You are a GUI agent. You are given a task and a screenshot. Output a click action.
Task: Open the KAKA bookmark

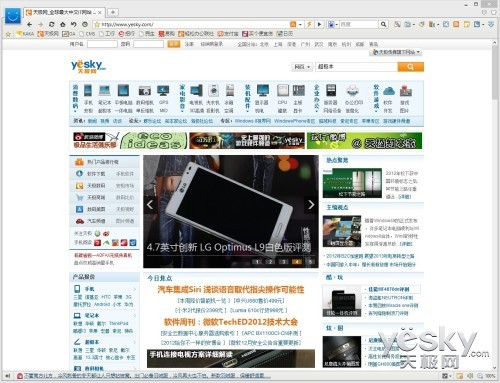[x=25, y=34]
